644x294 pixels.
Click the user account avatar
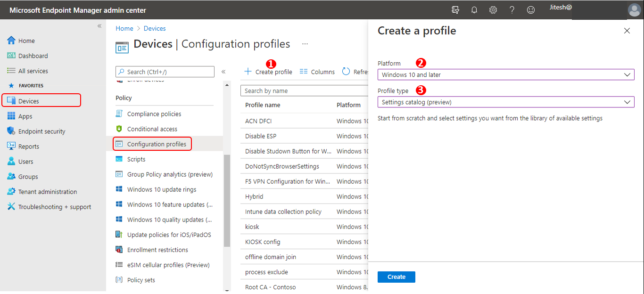635,10
